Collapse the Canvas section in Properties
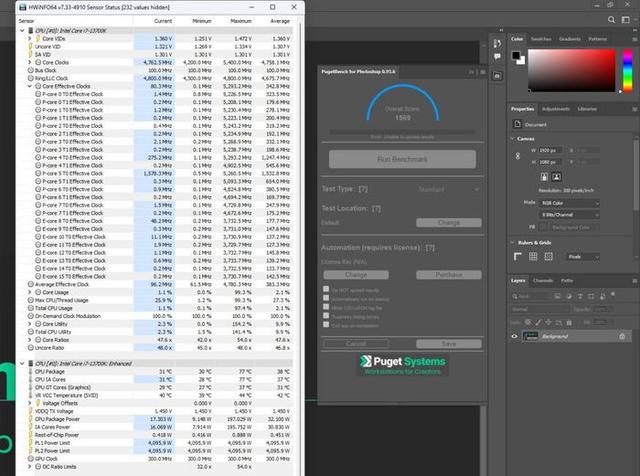This screenshot has height=476, width=640. pyautogui.click(x=513, y=139)
